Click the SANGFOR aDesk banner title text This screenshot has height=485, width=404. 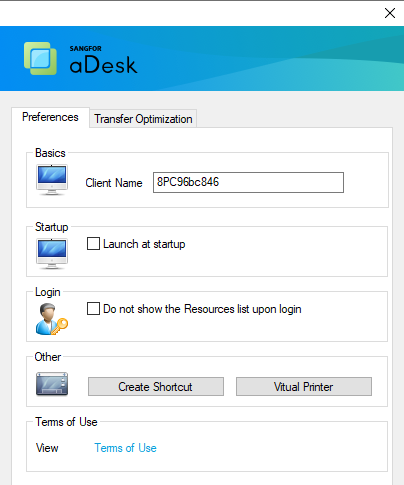click(x=103, y=59)
